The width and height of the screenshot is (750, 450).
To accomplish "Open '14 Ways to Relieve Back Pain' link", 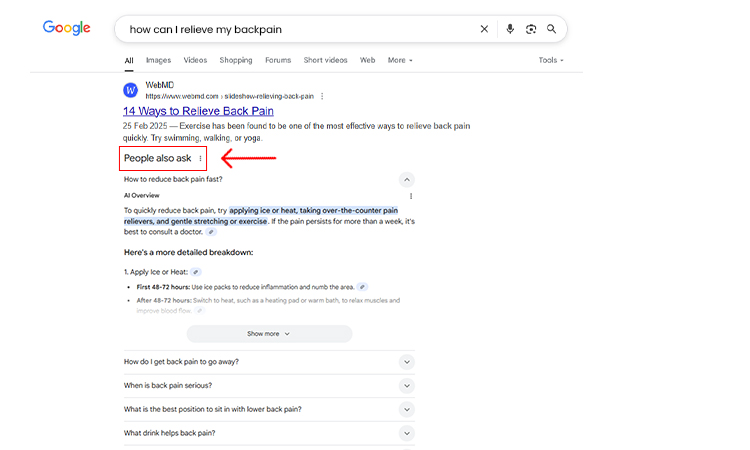I will [198, 111].
